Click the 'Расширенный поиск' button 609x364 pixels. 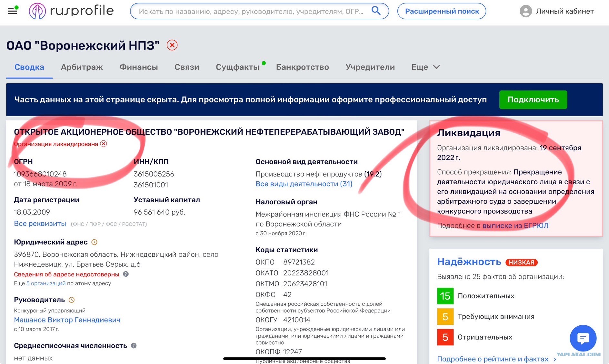click(x=442, y=11)
